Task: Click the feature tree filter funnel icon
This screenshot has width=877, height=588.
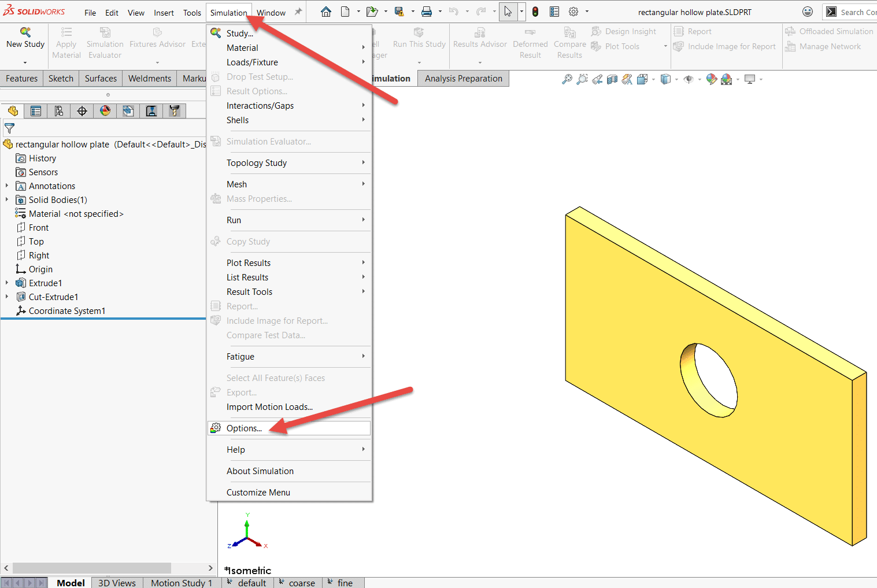Action: [9, 128]
